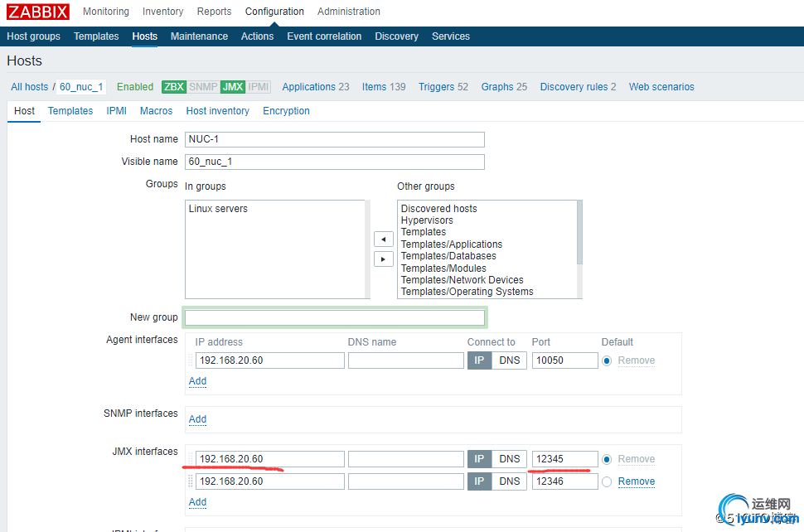804x532 pixels.
Task: Set JMX 12345 interface connect to IP
Action: pos(479,459)
